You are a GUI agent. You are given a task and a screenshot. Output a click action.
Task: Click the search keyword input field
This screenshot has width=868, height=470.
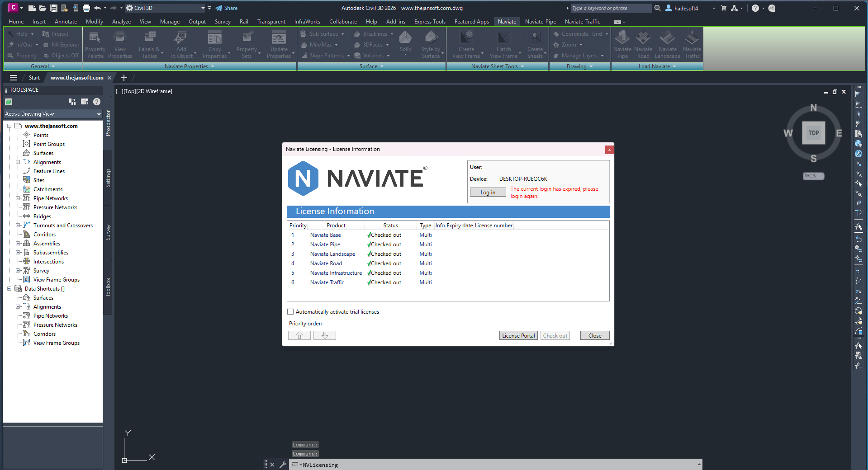[x=611, y=8]
